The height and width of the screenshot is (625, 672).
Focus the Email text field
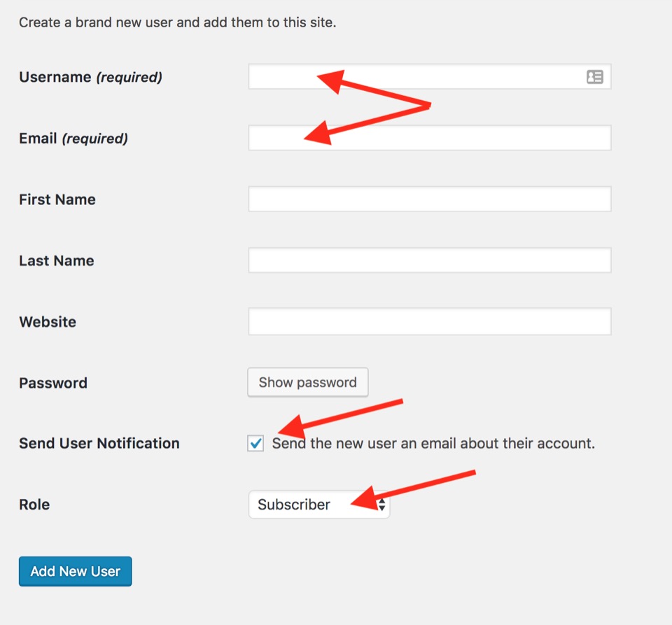coord(429,138)
